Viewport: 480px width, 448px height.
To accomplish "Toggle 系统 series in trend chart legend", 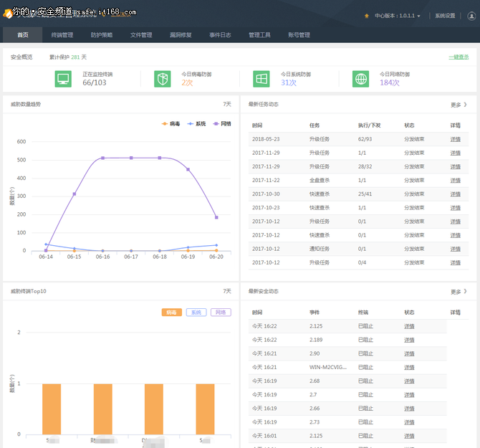I will click(x=196, y=124).
